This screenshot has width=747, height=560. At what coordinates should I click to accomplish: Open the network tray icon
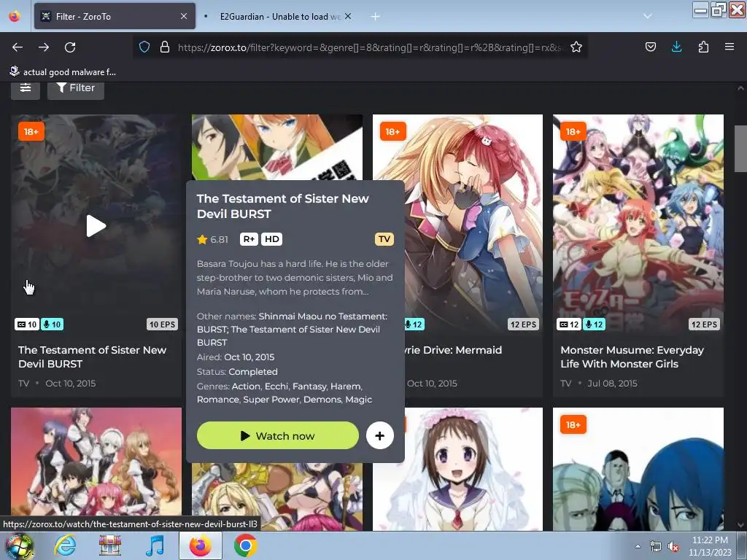[656, 547]
